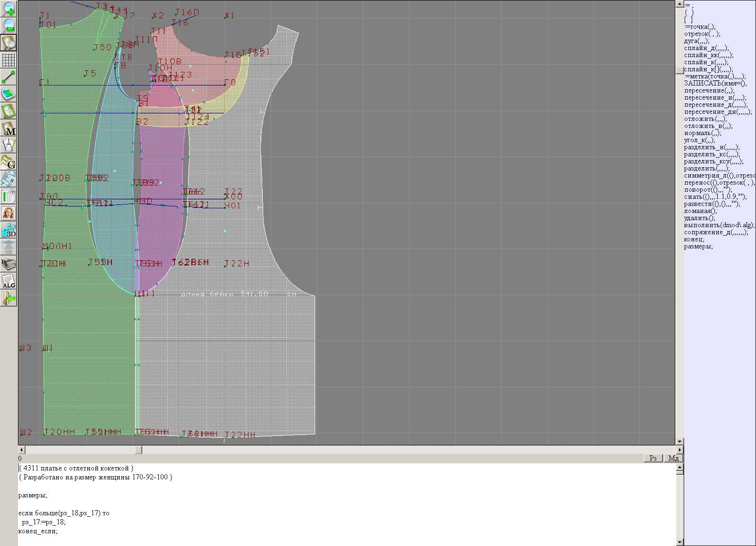Select the compass divider tool icon
The height and width of the screenshot is (546, 756).
(9, 145)
